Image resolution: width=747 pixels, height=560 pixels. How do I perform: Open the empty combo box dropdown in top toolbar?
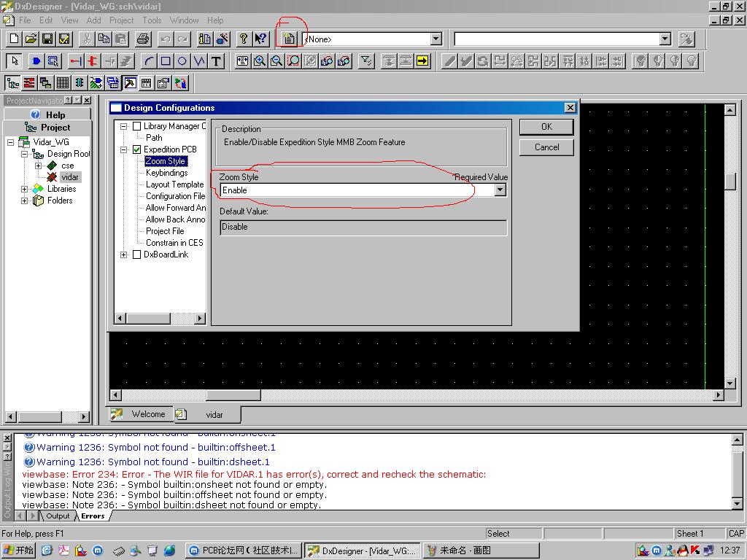665,39
